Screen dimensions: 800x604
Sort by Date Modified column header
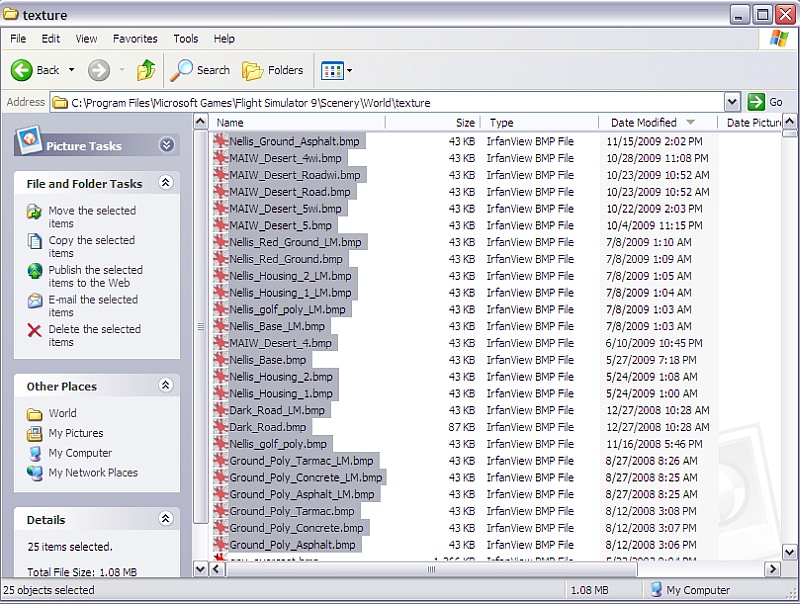(643, 123)
